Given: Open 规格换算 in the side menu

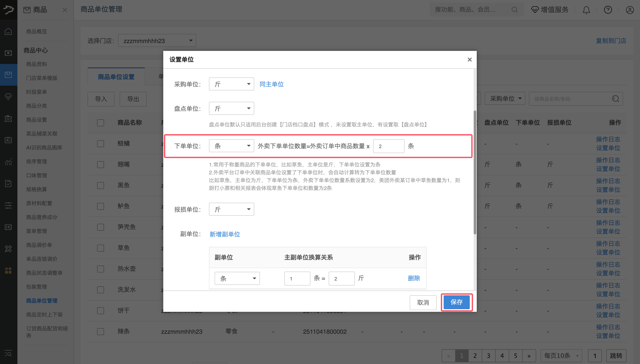Looking at the screenshot, I should tap(37, 189).
